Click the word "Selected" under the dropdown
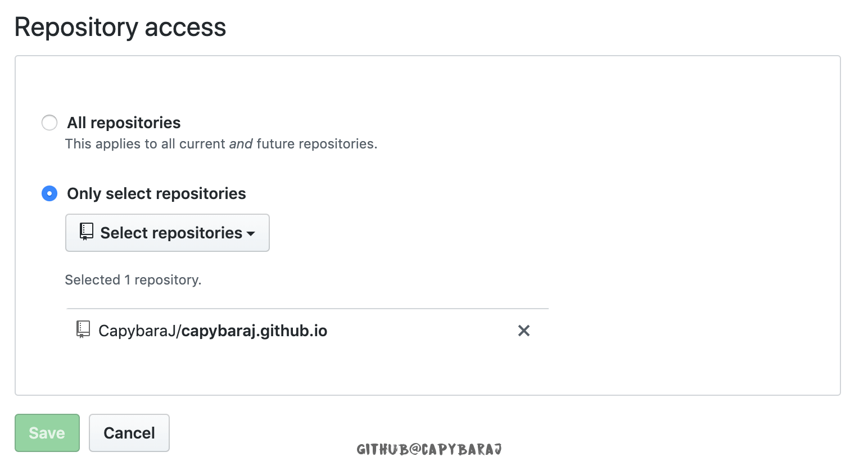 click(93, 280)
